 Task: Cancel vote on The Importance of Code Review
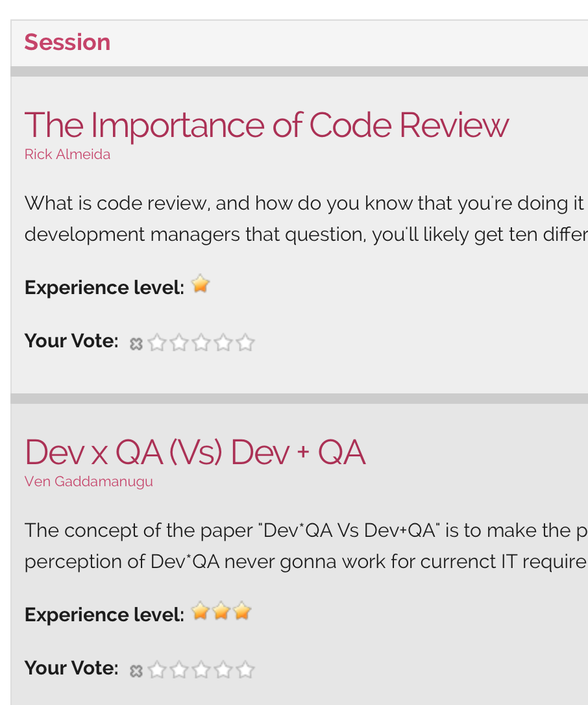coord(136,343)
